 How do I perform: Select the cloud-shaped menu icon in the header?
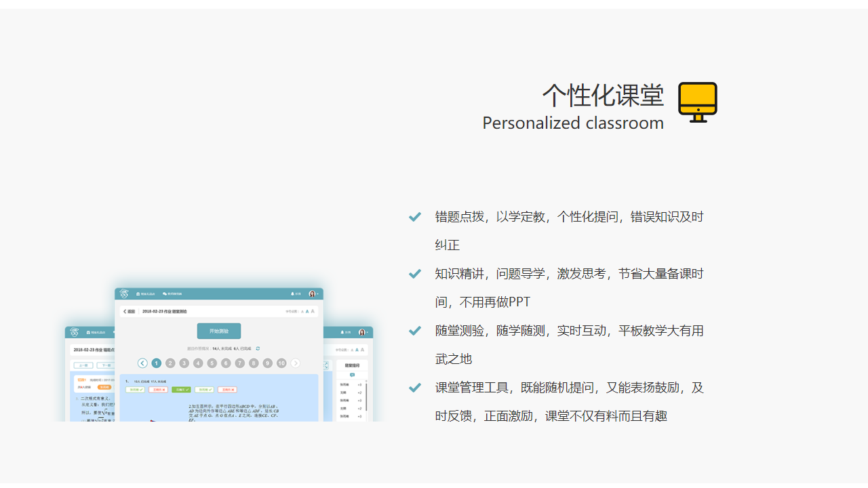[164, 293]
